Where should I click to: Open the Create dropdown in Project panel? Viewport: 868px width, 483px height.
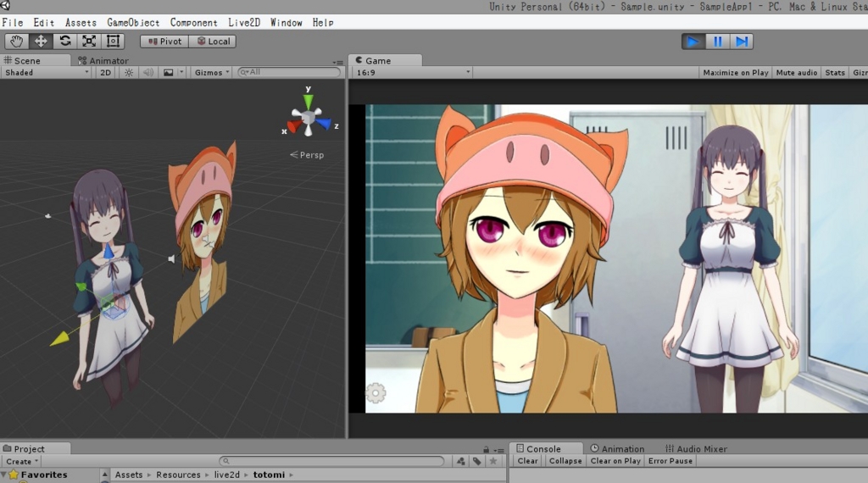coord(22,462)
